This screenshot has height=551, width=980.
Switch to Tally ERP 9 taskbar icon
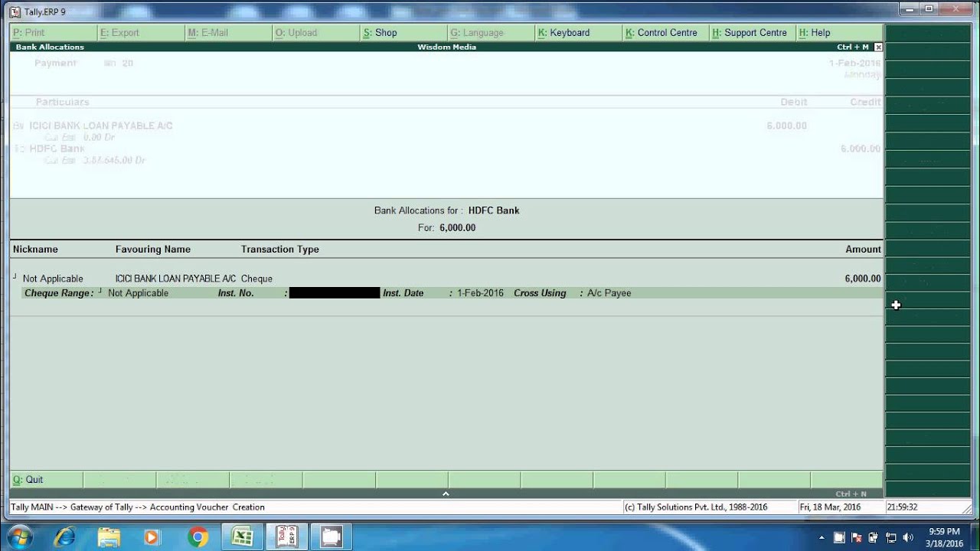pyautogui.click(x=286, y=537)
